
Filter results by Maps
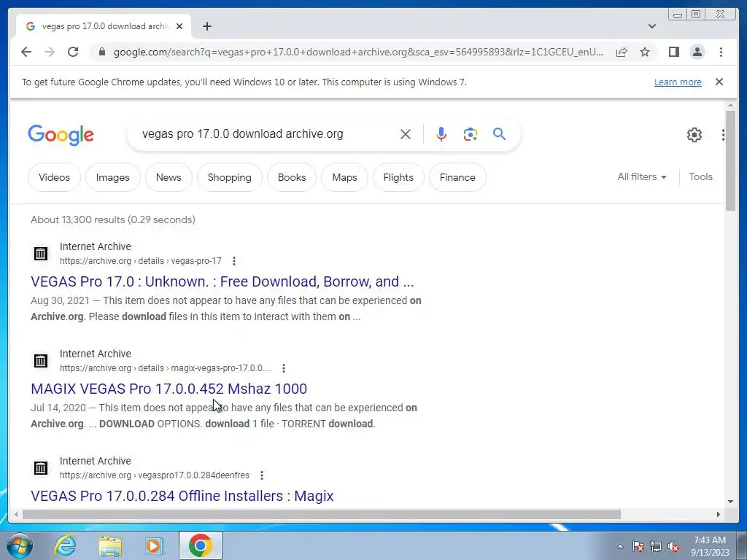tap(344, 177)
